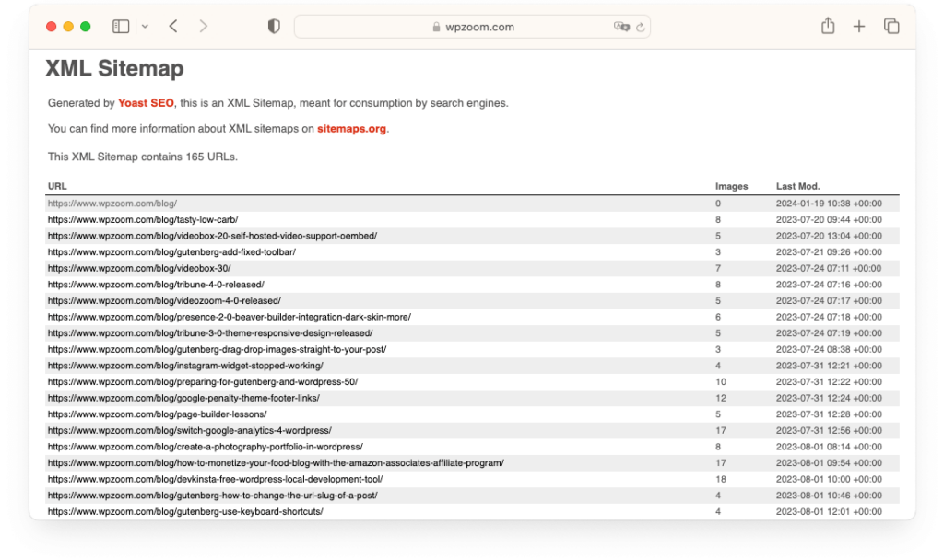Viewport: 944px width, 560px height.
Task: Open the create-a-photography-portfolio-in-wordpress URL
Action: pos(206,447)
